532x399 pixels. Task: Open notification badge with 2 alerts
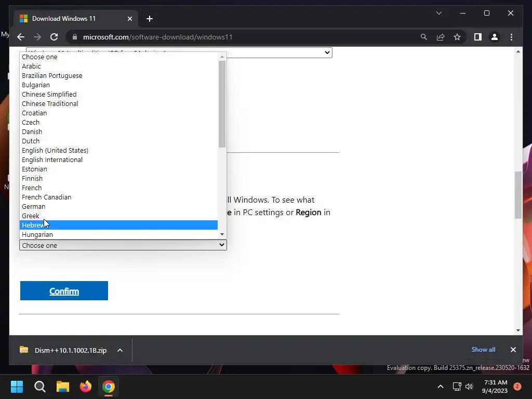click(x=517, y=386)
